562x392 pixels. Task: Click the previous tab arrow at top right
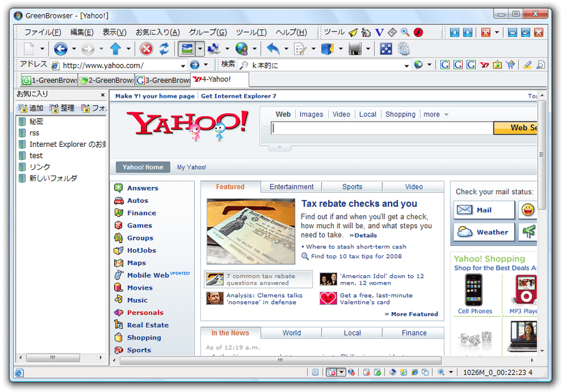click(455, 33)
